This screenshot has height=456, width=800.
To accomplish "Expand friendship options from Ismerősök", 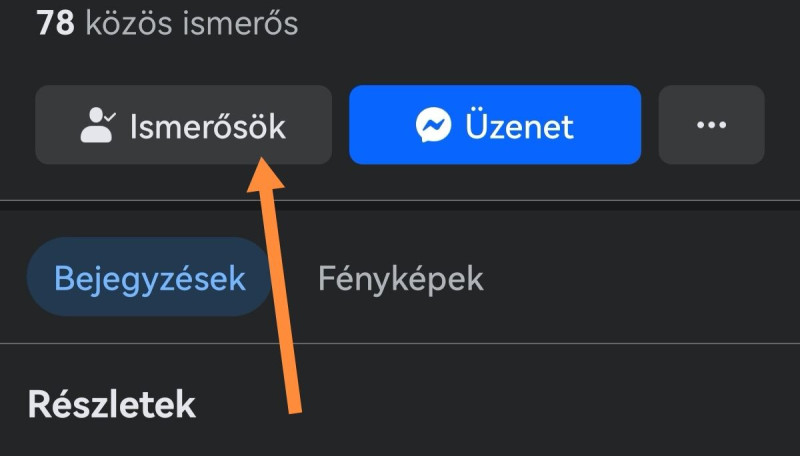I will click(184, 125).
